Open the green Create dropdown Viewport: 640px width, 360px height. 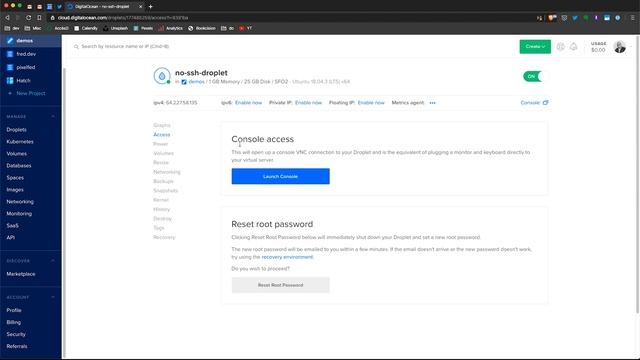[535, 47]
